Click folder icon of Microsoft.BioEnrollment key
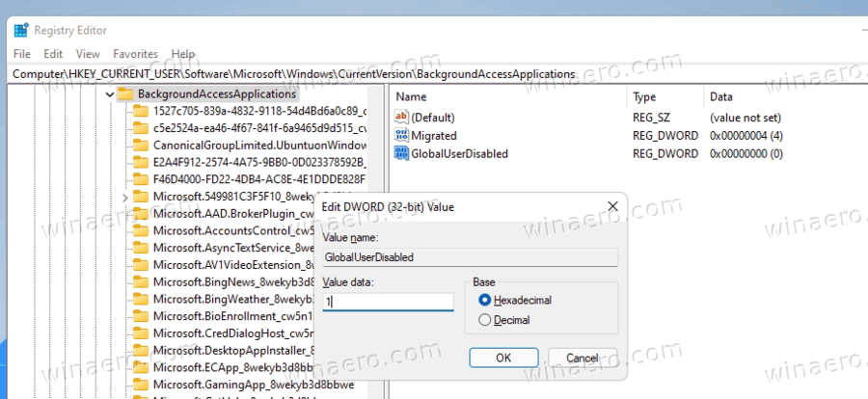The width and height of the screenshot is (868, 399). pyautogui.click(x=141, y=316)
